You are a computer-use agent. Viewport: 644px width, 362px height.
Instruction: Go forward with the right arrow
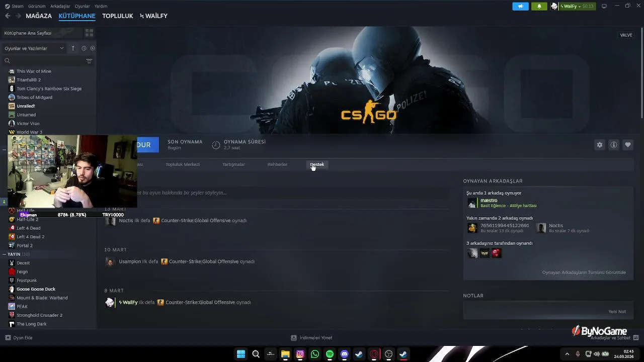[18, 16]
